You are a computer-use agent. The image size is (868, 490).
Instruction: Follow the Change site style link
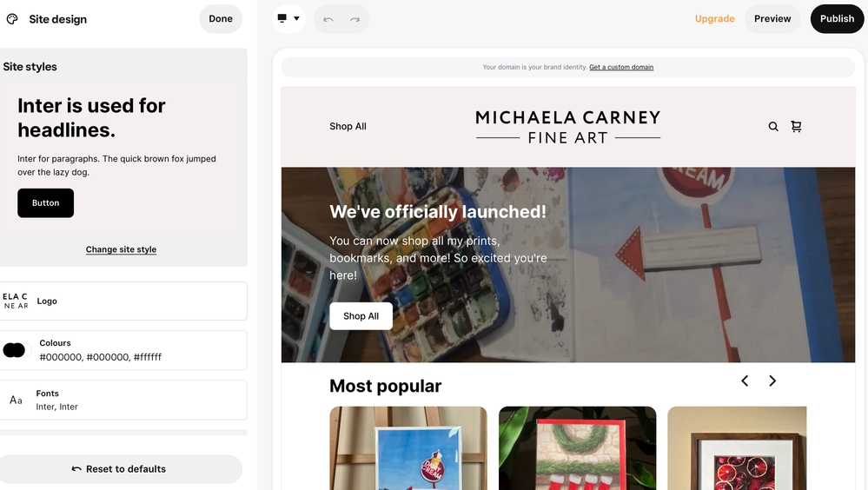click(x=121, y=249)
